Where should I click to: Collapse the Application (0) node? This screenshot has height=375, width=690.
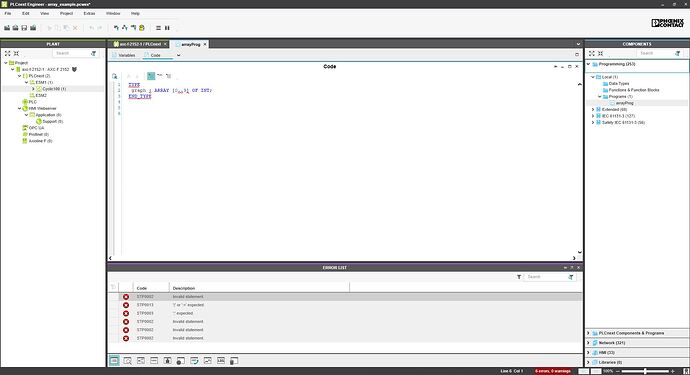tap(26, 115)
